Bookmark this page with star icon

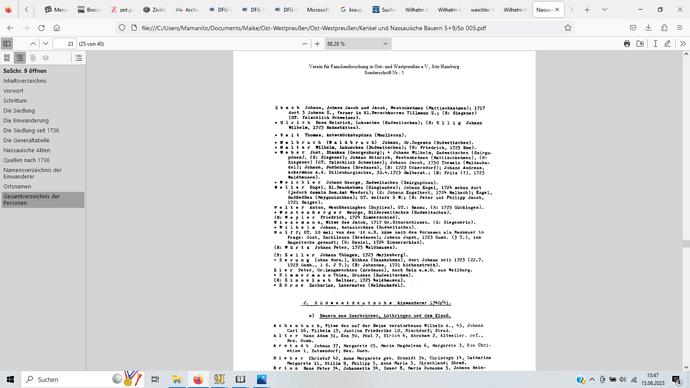[x=568, y=28]
